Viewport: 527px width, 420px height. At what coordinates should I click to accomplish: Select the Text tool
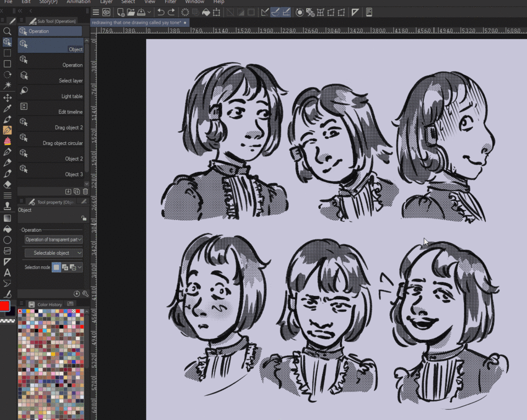point(7,272)
